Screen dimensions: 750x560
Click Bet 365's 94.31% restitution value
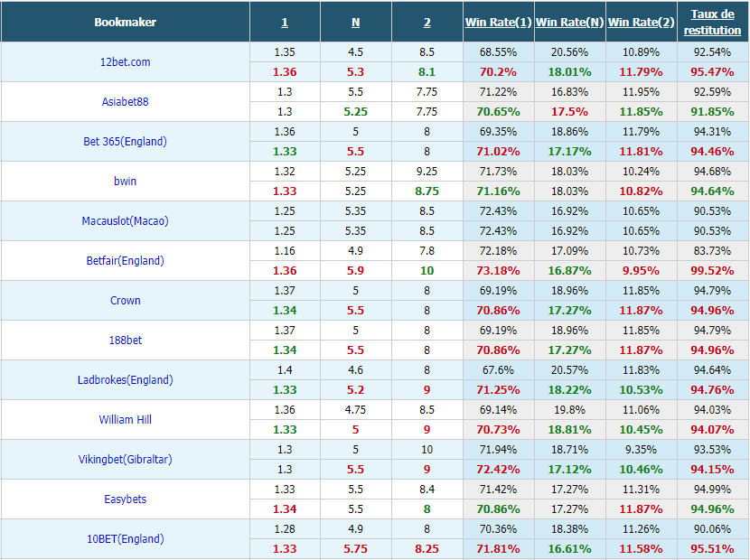(x=712, y=132)
